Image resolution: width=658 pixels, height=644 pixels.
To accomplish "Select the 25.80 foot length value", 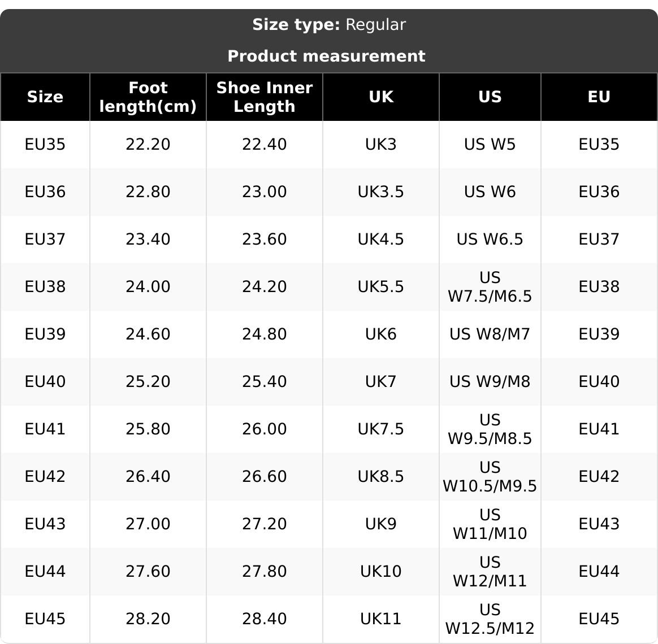I will 148,429.
